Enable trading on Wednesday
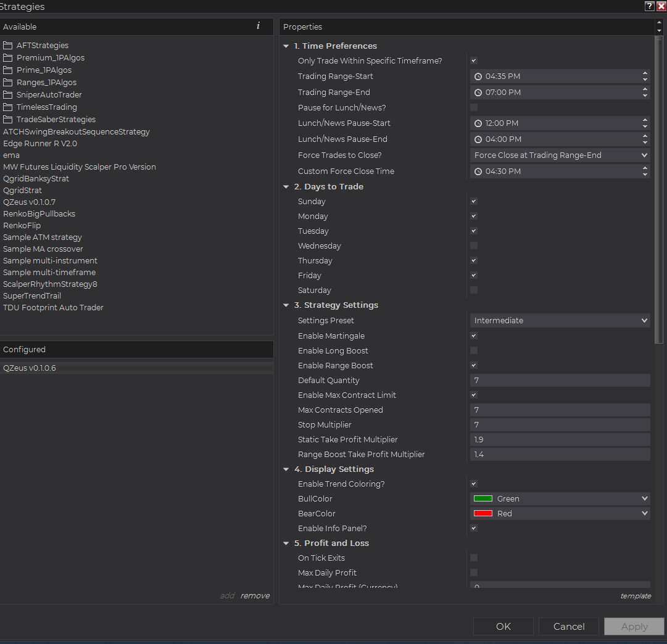Screen dimensions: 667x644 [x=474, y=246]
